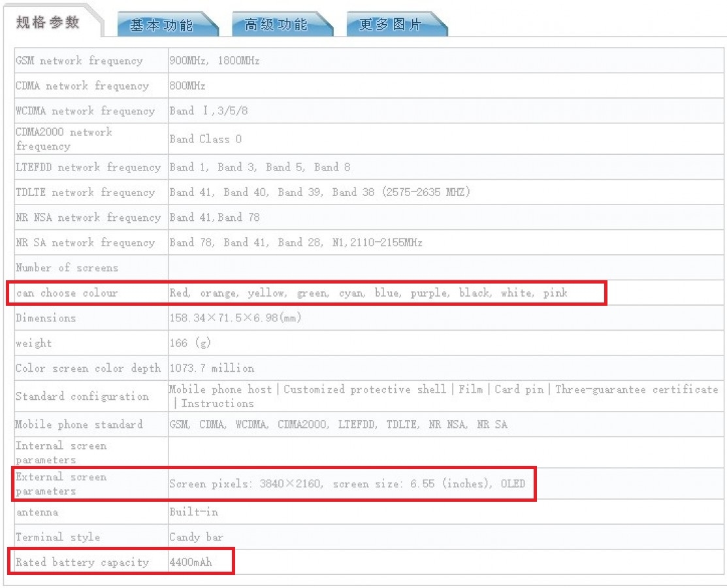
Task: Select 'TDLTE network frequency' label
Action: click(x=86, y=192)
